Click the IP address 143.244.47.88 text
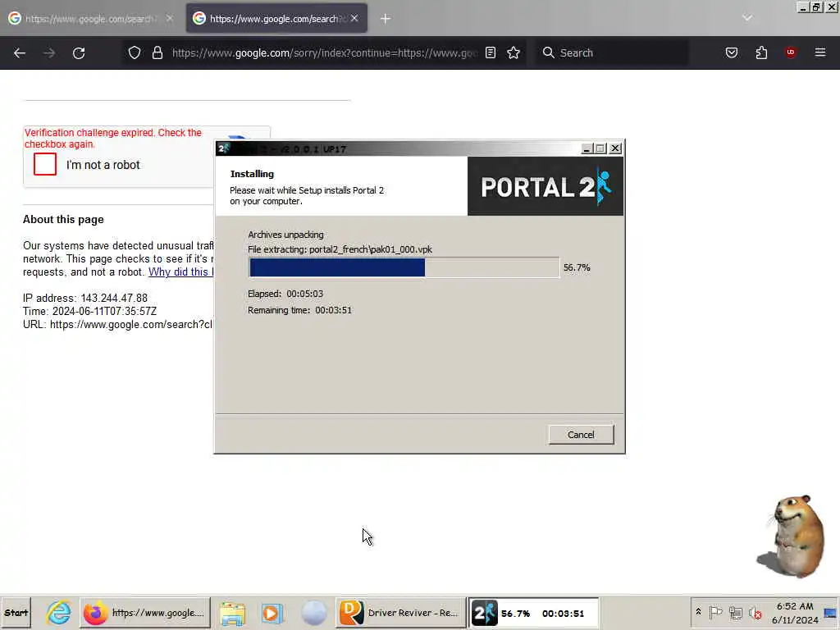Image resolution: width=840 pixels, height=630 pixels. (85, 298)
